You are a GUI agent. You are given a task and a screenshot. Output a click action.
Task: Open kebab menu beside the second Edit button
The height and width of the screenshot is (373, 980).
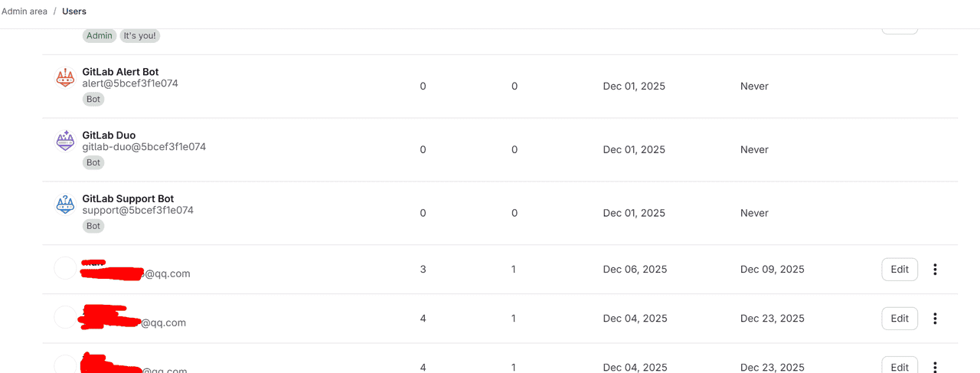pos(935,319)
